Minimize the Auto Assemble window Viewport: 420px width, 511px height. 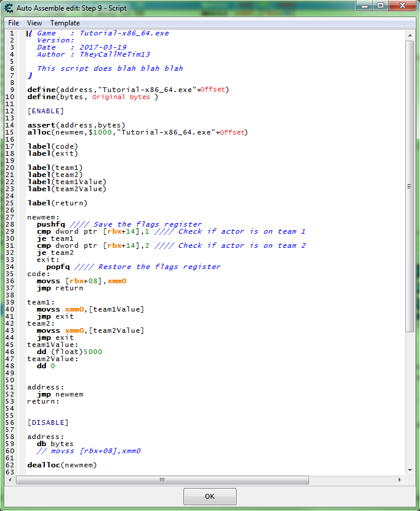(365, 5)
